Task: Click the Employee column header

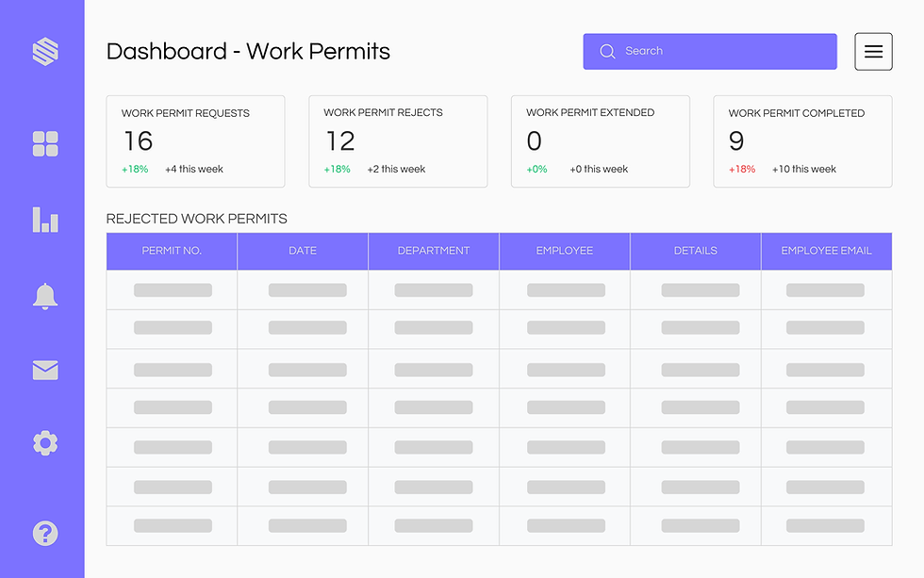Action: pyautogui.click(x=564, y=251)
